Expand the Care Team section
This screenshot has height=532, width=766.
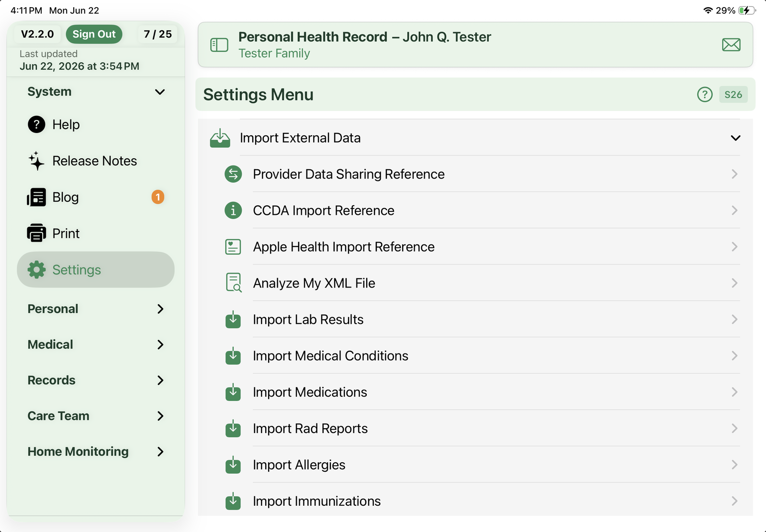[x=96, y=416]
